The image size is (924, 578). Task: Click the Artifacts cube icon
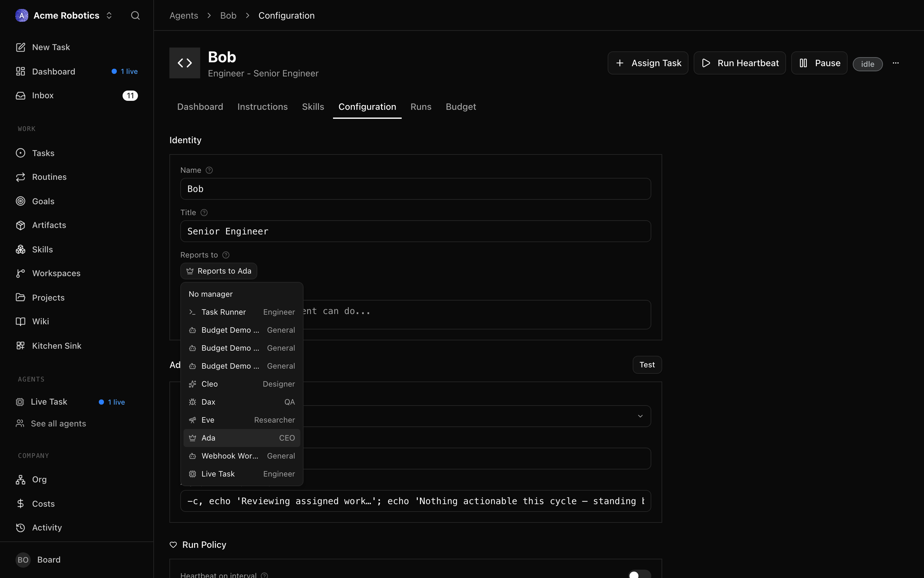tap(21, 225)
